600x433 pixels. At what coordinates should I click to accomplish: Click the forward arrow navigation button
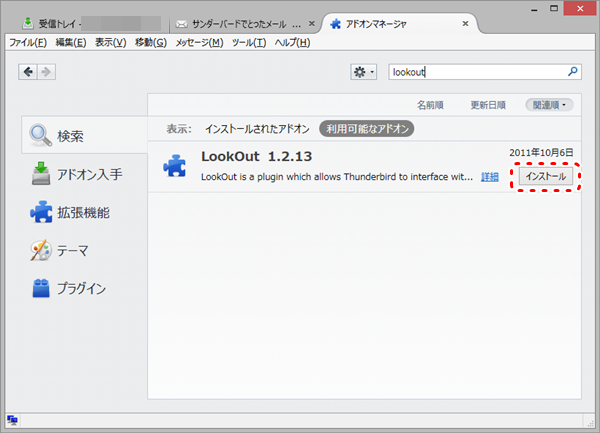pyautogui.click(x=46, y=72)
